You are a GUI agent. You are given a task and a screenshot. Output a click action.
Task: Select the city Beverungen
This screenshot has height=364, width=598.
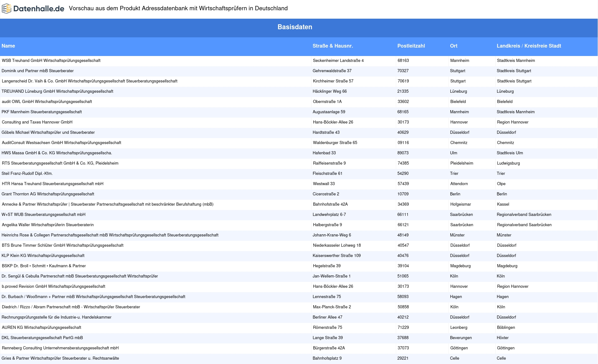pos(461,338)
